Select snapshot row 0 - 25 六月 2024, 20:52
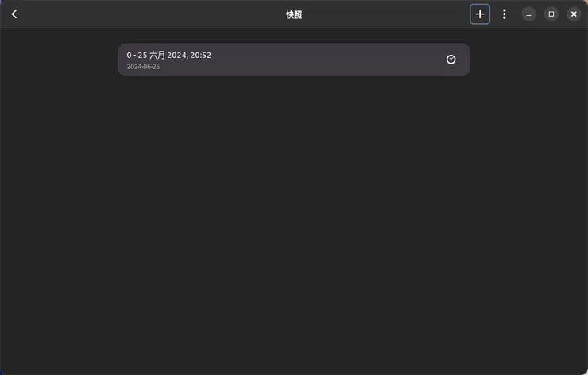The height and width of the screenshot is (375, 588). click(294, 60)
